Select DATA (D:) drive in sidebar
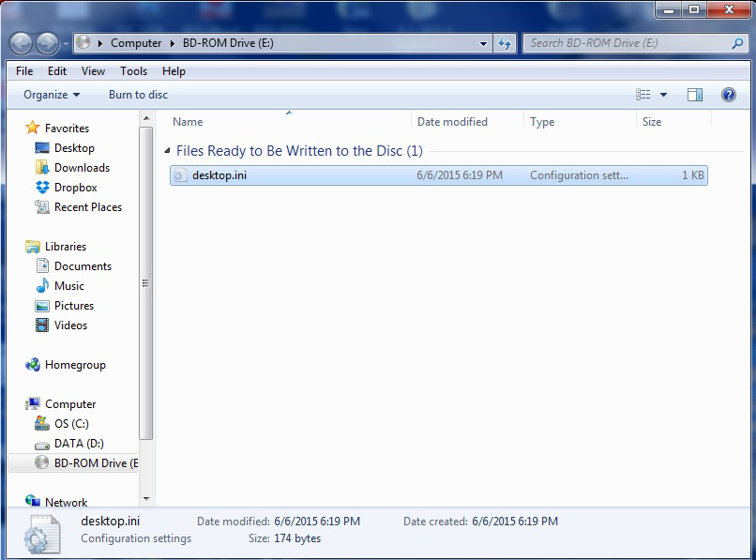756x560 pixels. [x=79, y=444]
